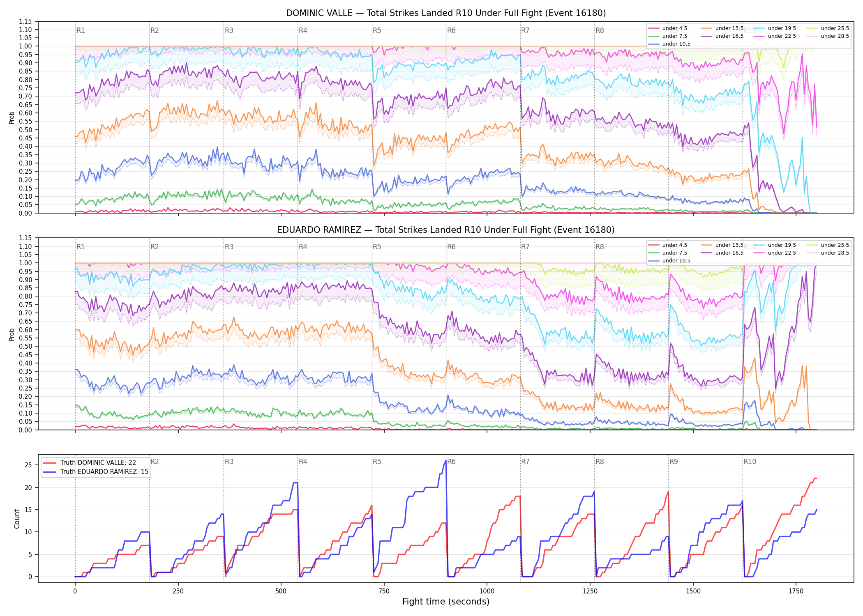Image resolution: width=863 pixels, height=616 pixels.
Task: Click R7 round marker in Dominic Valle chart
Action: pos(525,30)
